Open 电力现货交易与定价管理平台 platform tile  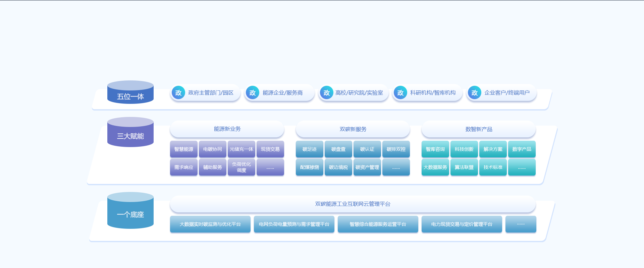(462, 224)
